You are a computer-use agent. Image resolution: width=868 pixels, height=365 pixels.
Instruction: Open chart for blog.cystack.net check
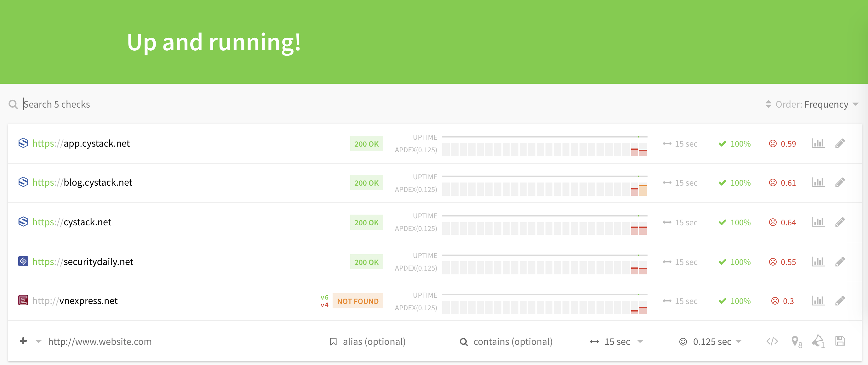point(818,182)
